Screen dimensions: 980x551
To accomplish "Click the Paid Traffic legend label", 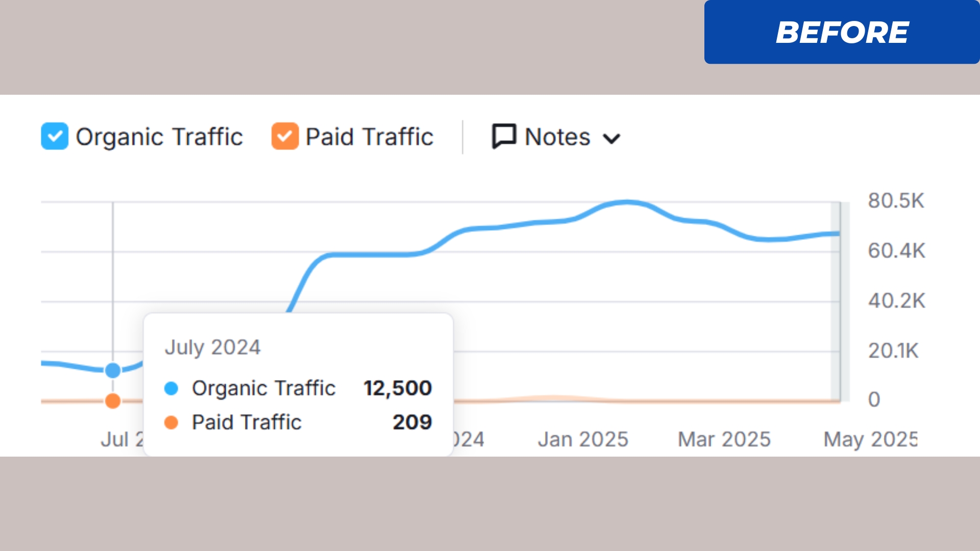I will (370, 137).
